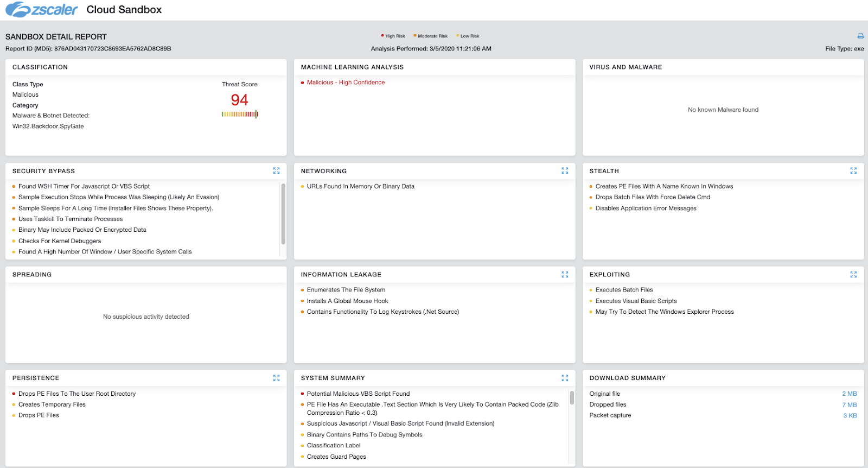Expand the Security Bypass panel

276,170
